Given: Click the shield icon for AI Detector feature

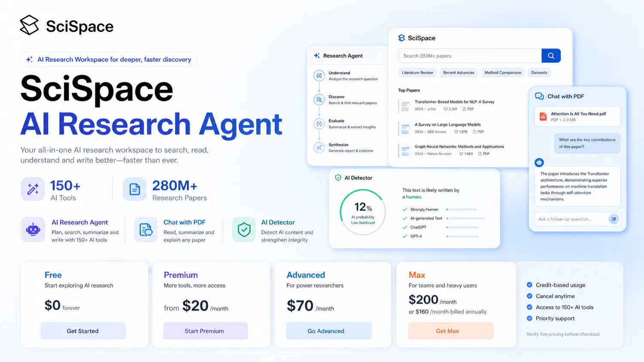Looking at the screenshot, I should coord(244,229).
